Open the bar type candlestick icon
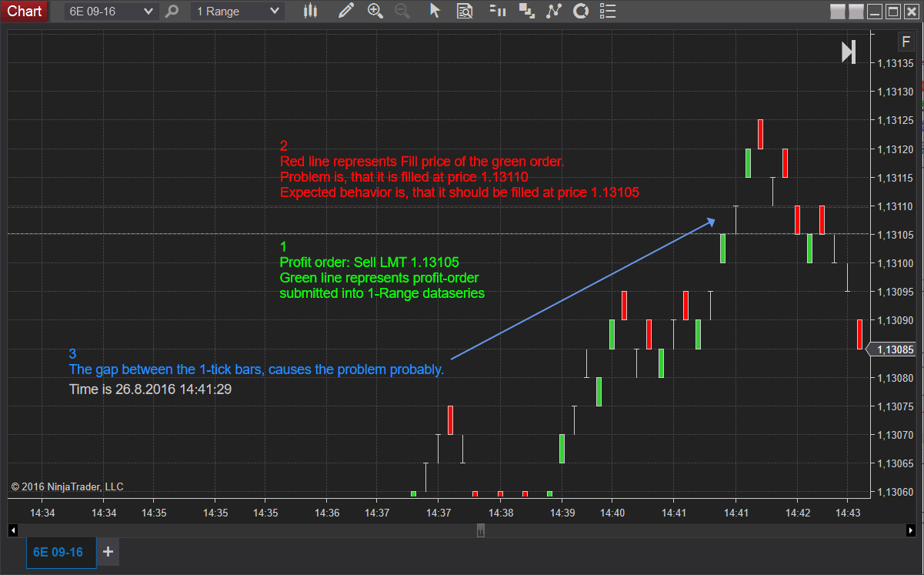924x575 pixels. (310, 11)
